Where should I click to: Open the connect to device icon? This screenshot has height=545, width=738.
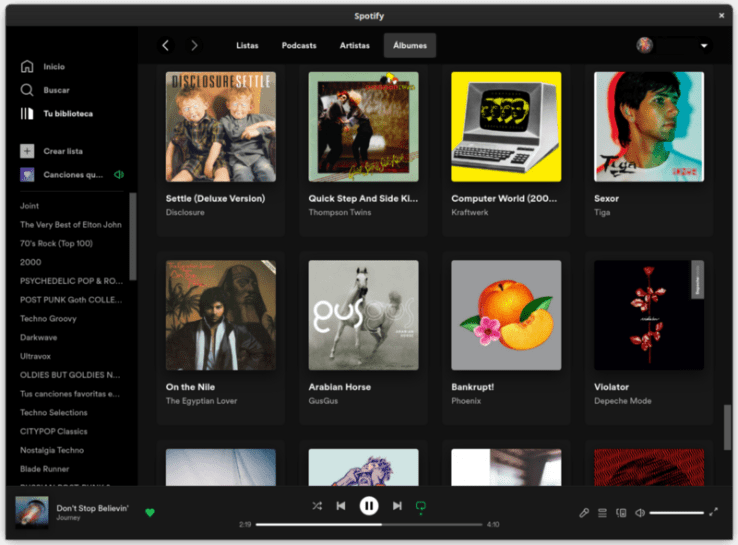[621, 513]
